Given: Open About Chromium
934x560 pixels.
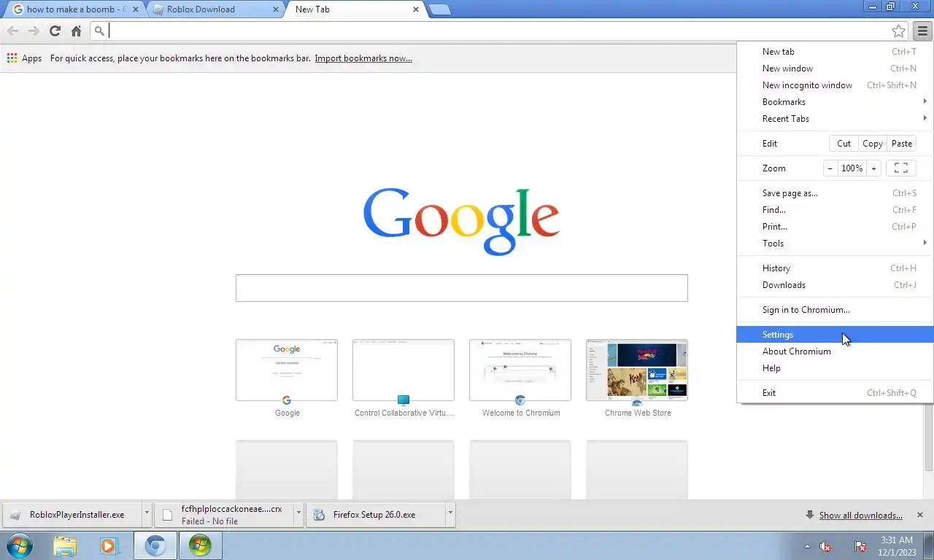Looking at the screenshot, I should (x=835, y=351).
